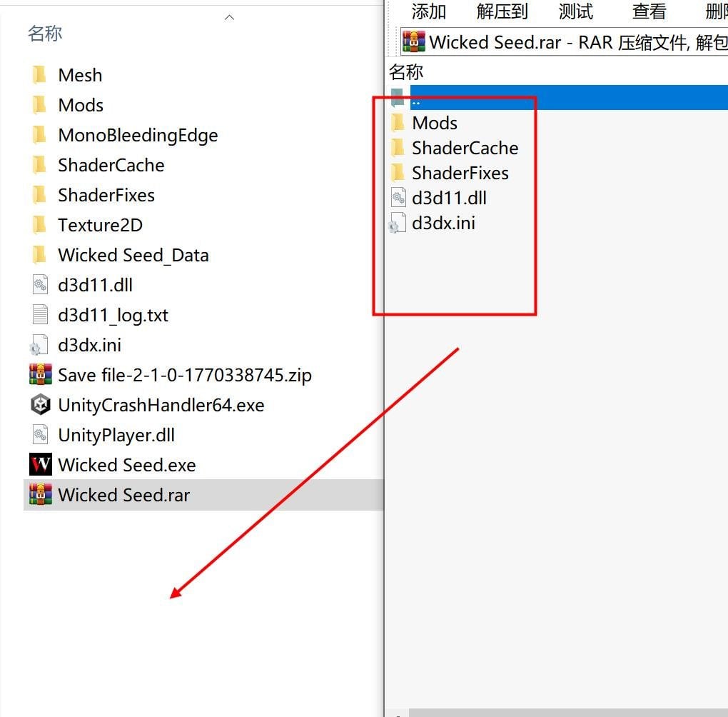Click the Wicked Seed_Data folder icon
Viewport: 728px width, 717px height.
39,255
